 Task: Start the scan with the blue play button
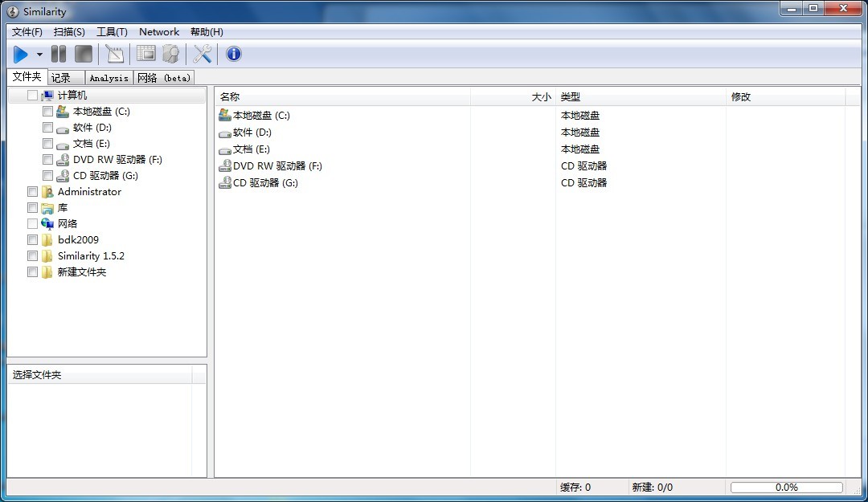[21, 55]
